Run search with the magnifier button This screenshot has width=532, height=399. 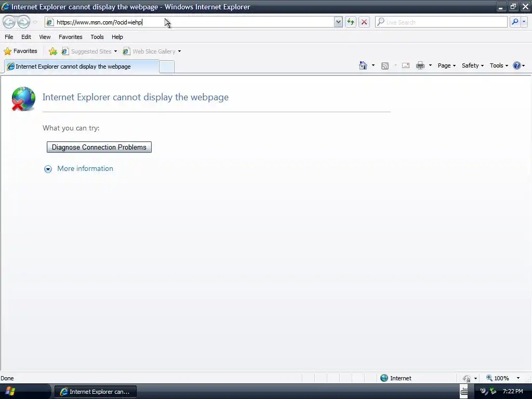point(515,22)
